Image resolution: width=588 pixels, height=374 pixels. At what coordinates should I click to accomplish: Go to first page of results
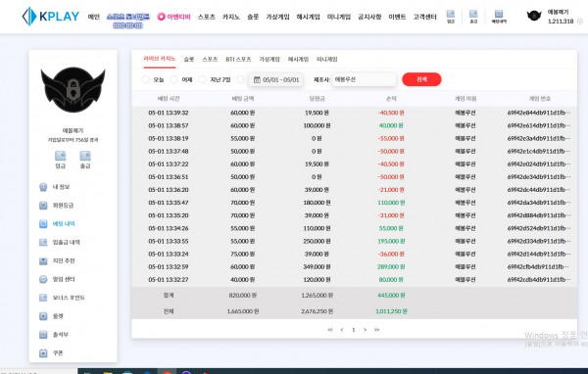click(330, 329)
